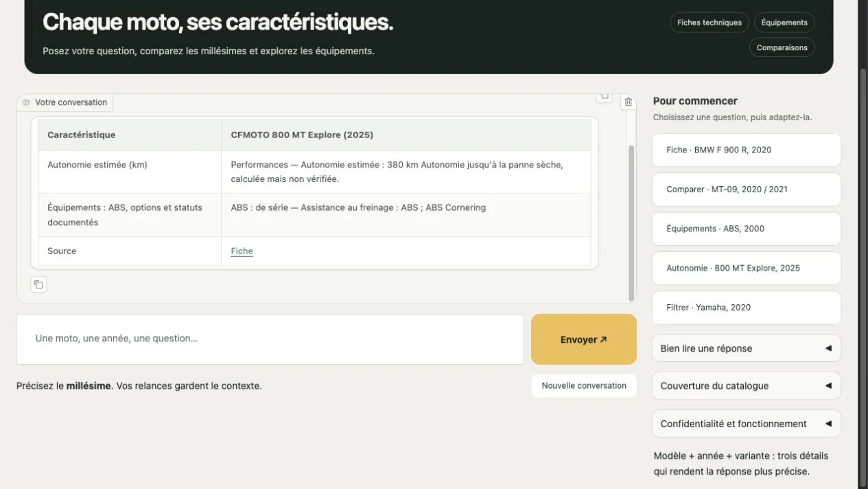Open the Fiches techniques pill

709,23
